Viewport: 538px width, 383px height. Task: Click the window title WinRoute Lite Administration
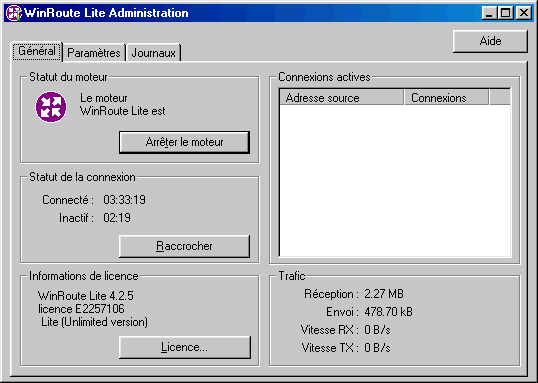[106, 13]
